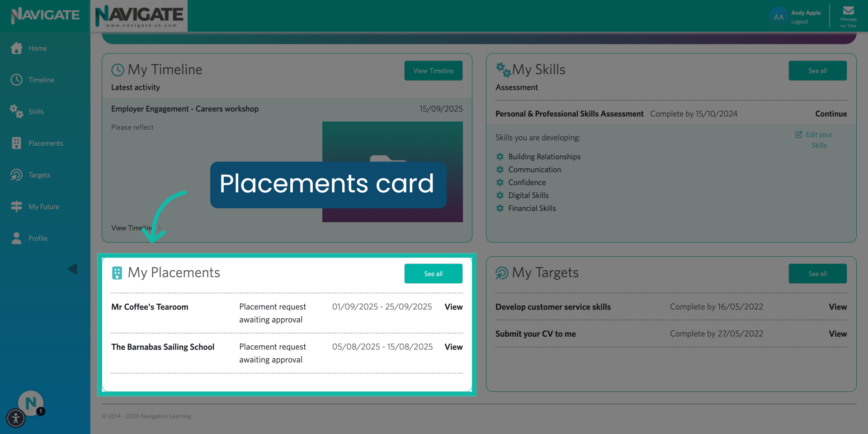The width and height of the screenshot is (868, 434).
Task: Click See all on My Placements card
Action: tap(433, 273)
